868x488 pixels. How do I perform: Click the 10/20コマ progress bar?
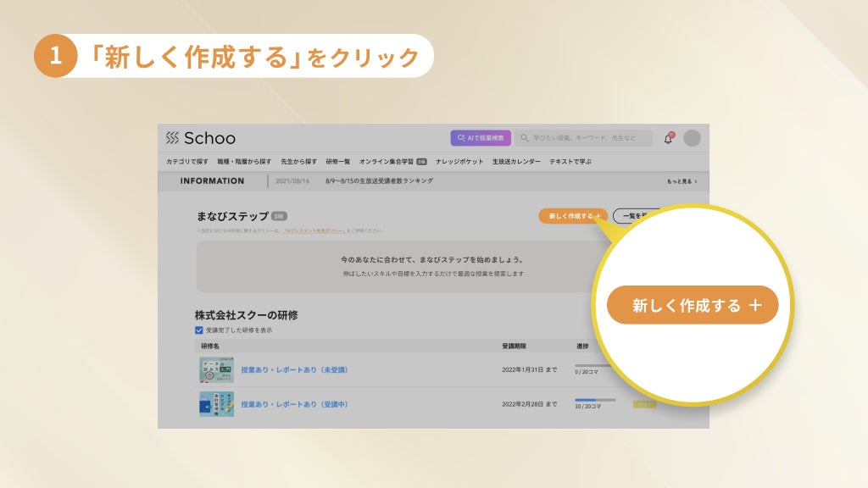point(595,400)
